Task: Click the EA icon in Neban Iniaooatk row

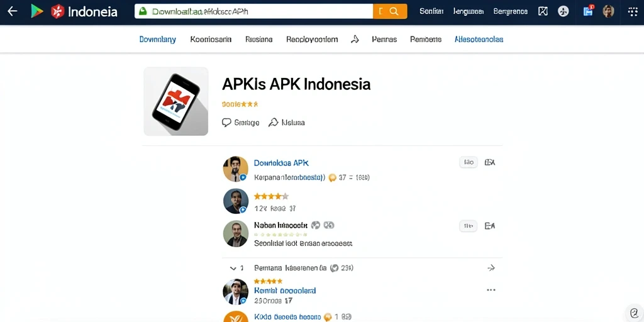Action: (x=490, y=226)
